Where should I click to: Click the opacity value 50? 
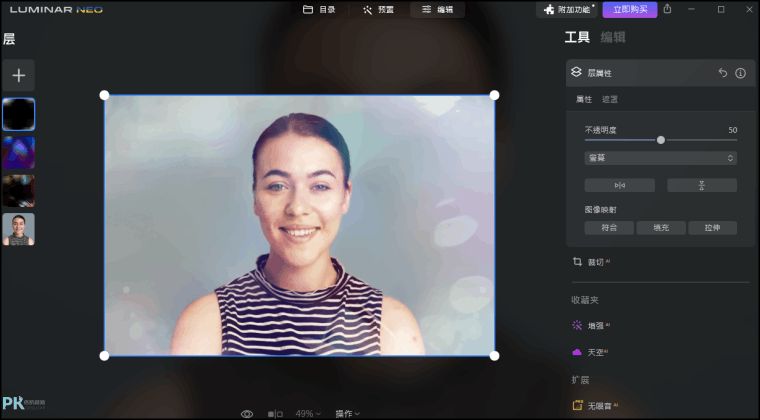tap(732, 130)
